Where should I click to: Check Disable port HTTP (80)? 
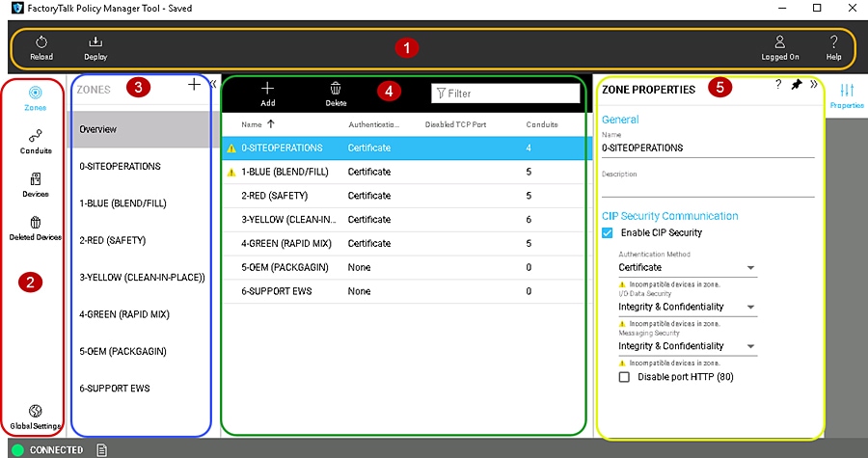pyautogui.click(x=624, y=377)
